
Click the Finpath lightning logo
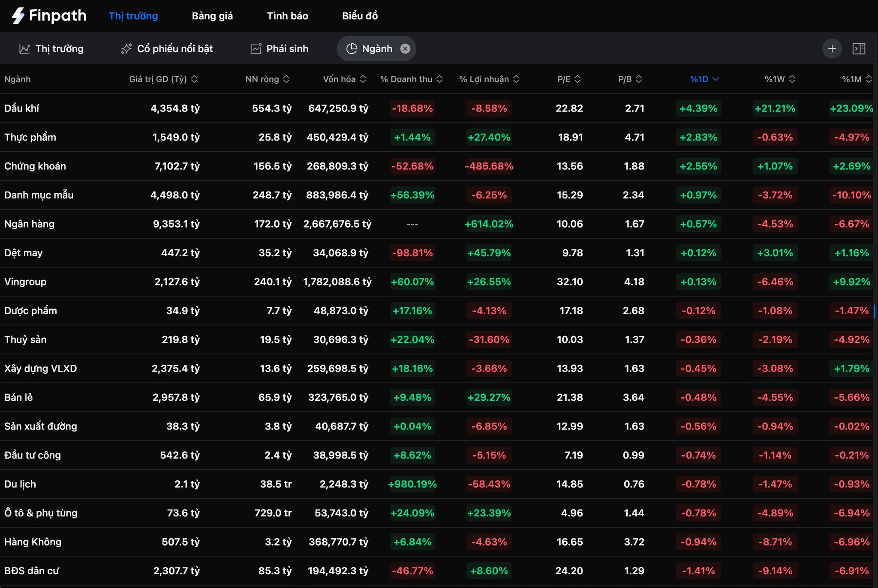tap(18, 16)
